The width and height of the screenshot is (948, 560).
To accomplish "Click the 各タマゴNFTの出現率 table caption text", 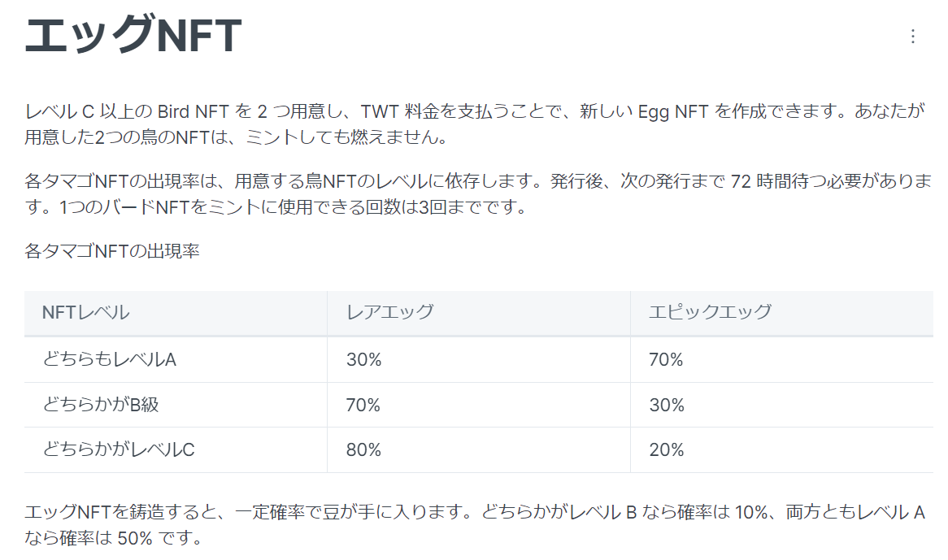I will pyautogui.click(x=112, y=250).
